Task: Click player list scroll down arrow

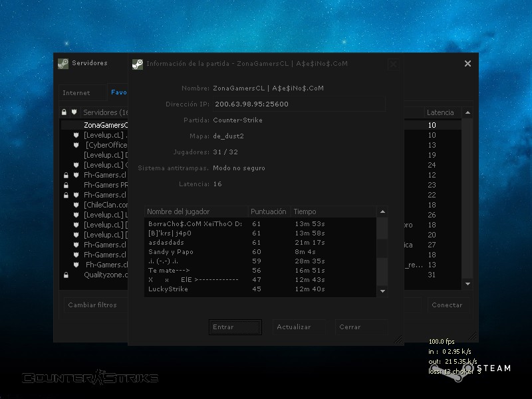Action: 382,291
